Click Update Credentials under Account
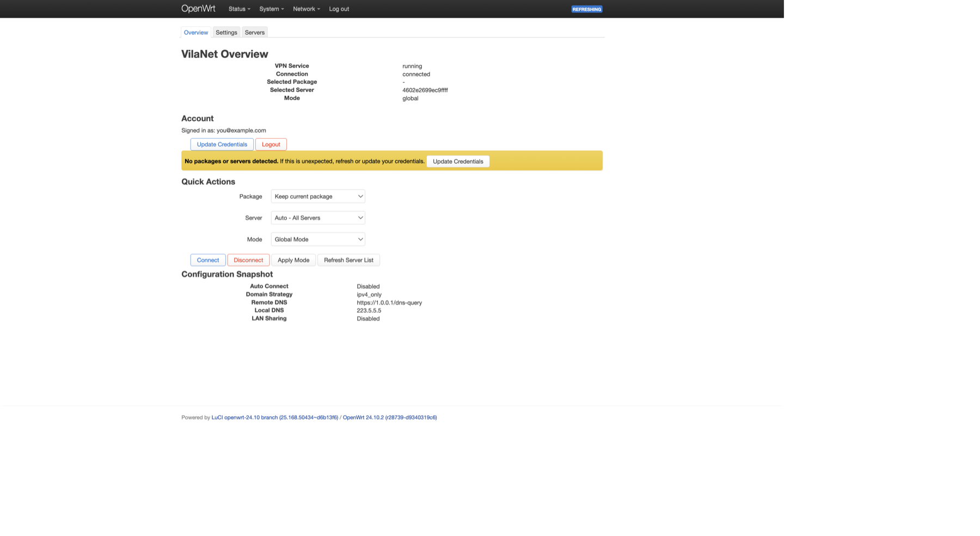Viewport: 980px width, 536px height. click(x=222, y=144)
